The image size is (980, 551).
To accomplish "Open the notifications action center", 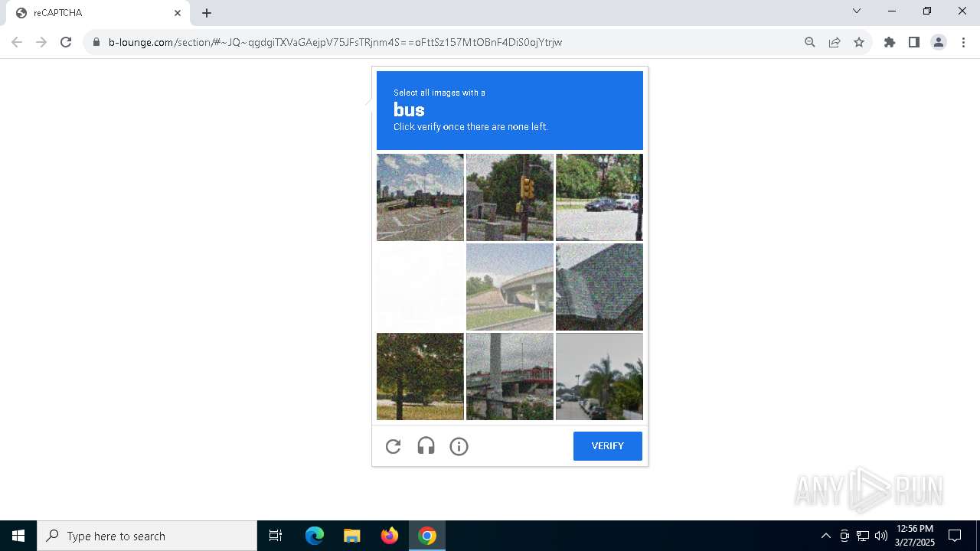I will [x=955, y=536].
